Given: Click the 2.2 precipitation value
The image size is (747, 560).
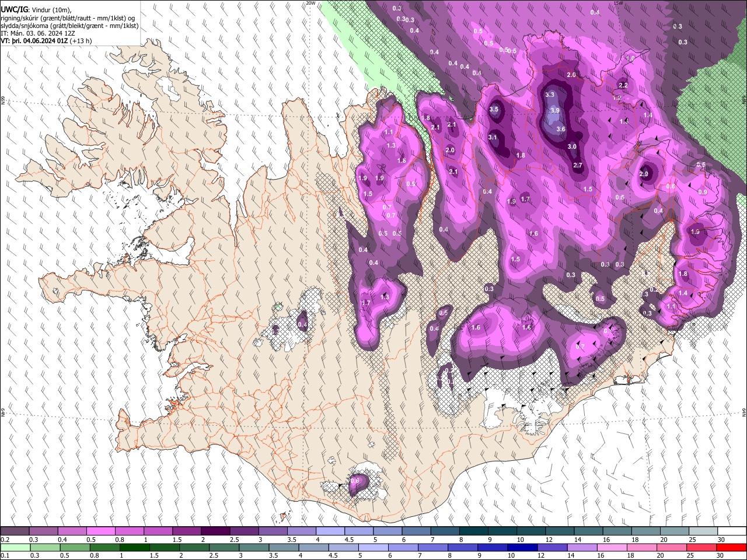Looking at the screenshot, I should 623,86.
